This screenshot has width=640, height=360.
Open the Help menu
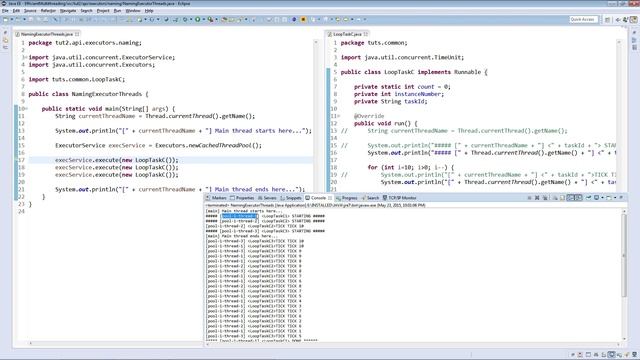[x=149, y=11]
